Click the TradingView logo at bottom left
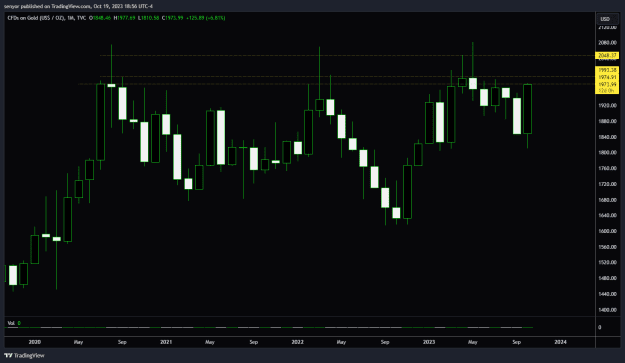This screenshot has width=625, height=363. click(24, 355)
